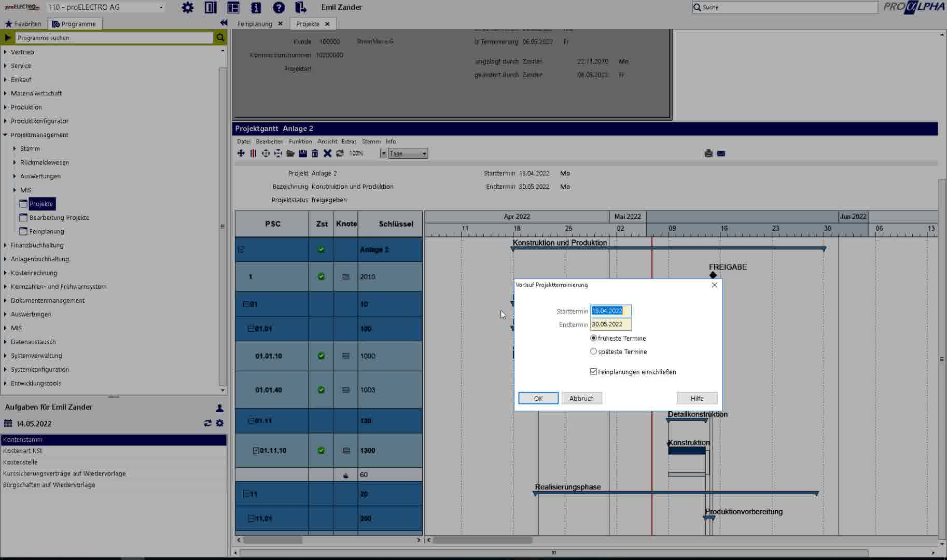947x560 pixels.
Task: Open the Bearbeiten menu in Projektgantt
Action: 269,141
